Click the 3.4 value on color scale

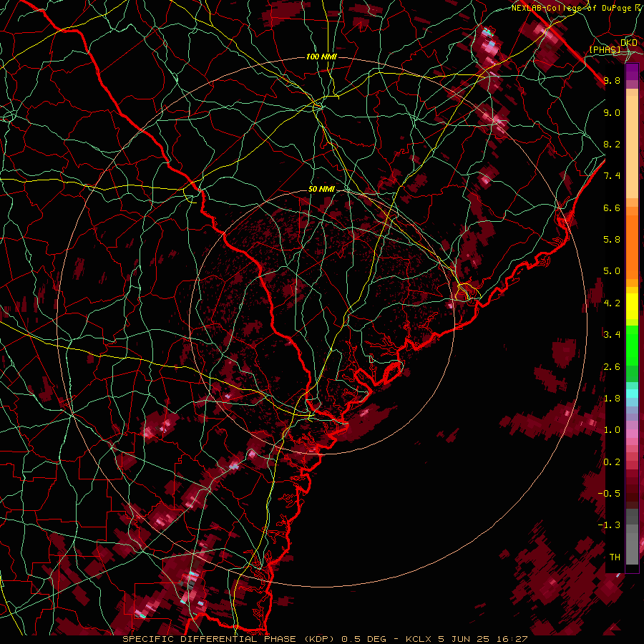pyautogui.click(x=612, y=335)
